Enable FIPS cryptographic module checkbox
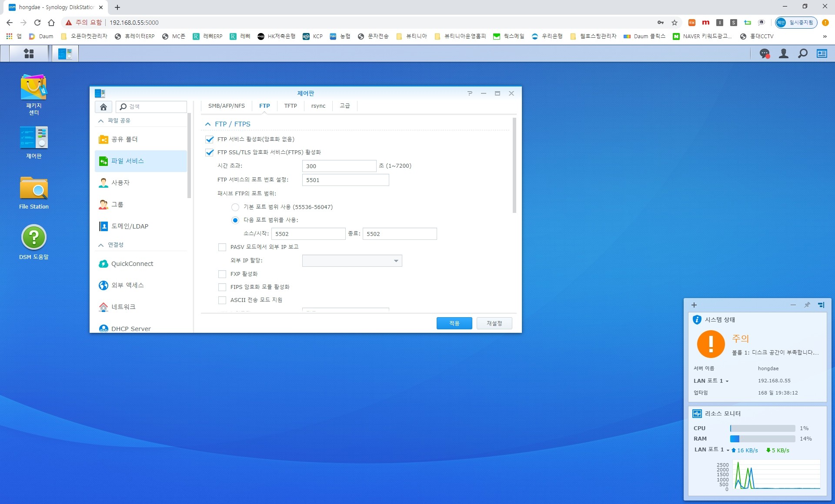835x504 pixels. pyautogui.click(x=222, y=287)
